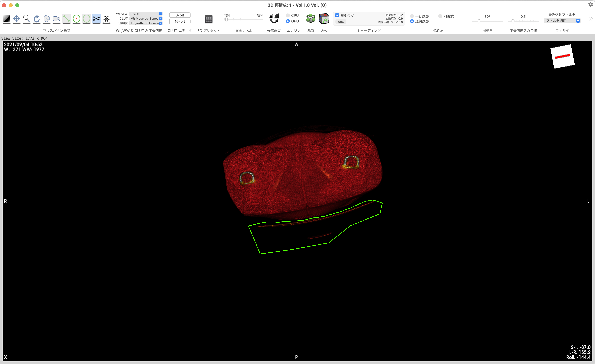Enable the 内視鏡 endoscopy option
This screenshot has width=595, height=364.
[440, 16]
